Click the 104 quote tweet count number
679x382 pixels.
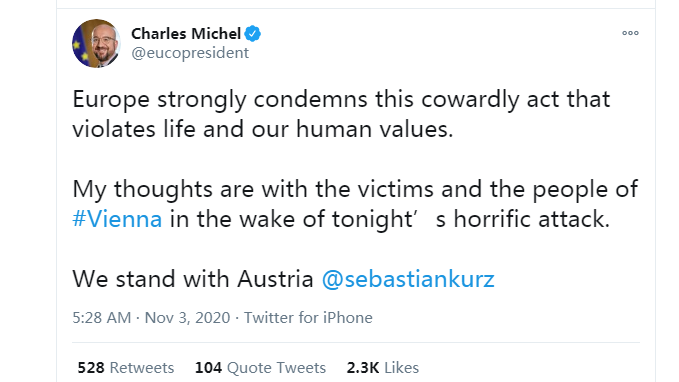point(208,368)
